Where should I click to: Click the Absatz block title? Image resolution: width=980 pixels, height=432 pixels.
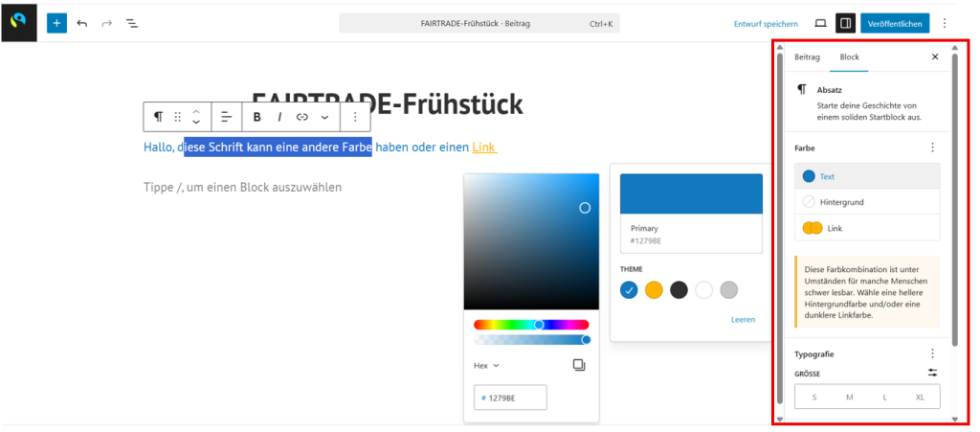830,90
